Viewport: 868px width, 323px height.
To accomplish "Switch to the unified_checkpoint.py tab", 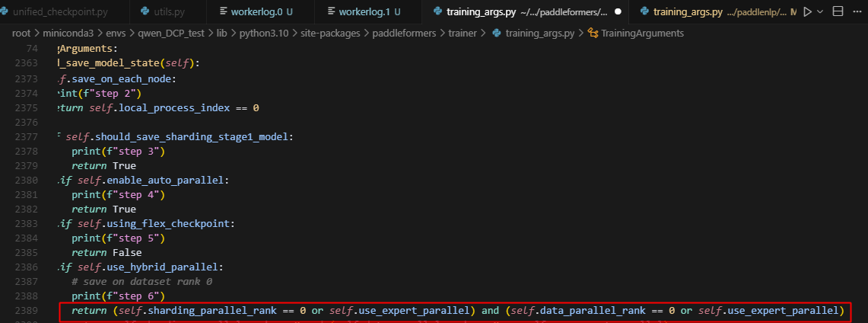I will coord(60,12).
